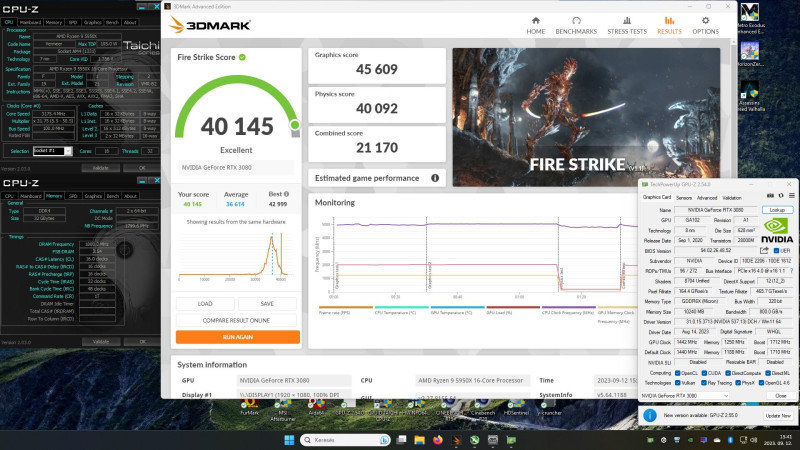Toggle the CUDA checkbox in GPU-Z
The height and width of the screenshot is (450, 800).
point(704,373)
